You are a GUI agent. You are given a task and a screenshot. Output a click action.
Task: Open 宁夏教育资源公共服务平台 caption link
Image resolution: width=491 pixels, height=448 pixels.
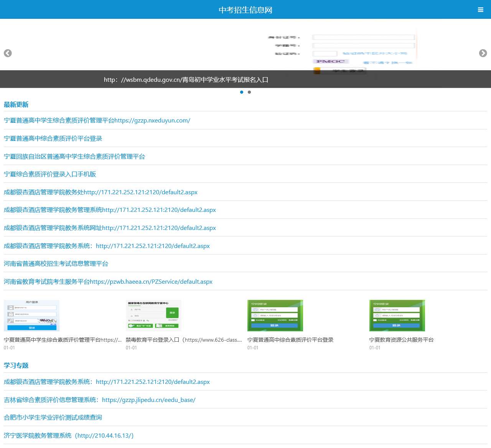(401, 340)
